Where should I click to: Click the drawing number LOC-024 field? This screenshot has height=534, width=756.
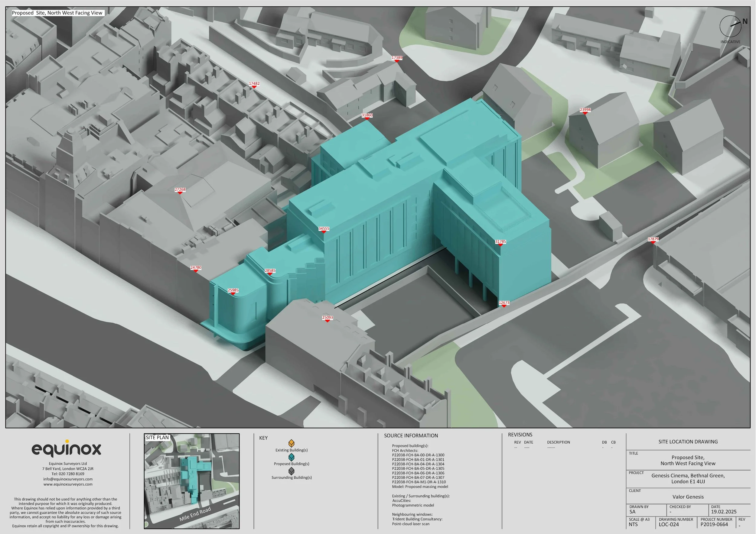click(x=669, y=524)
